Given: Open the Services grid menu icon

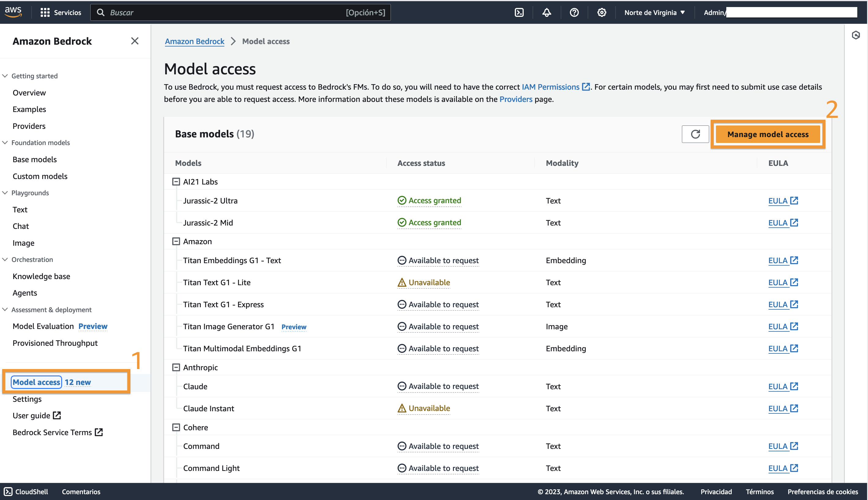Looking at the screenshot, I should click(45, 13).
